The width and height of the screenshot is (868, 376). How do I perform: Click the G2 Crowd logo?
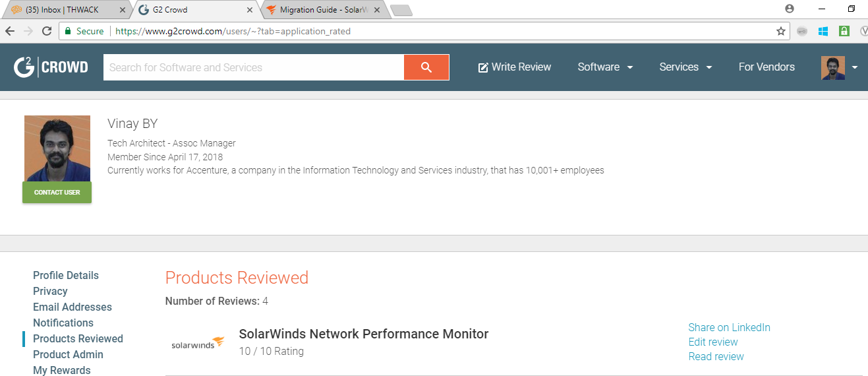[51, 67]
